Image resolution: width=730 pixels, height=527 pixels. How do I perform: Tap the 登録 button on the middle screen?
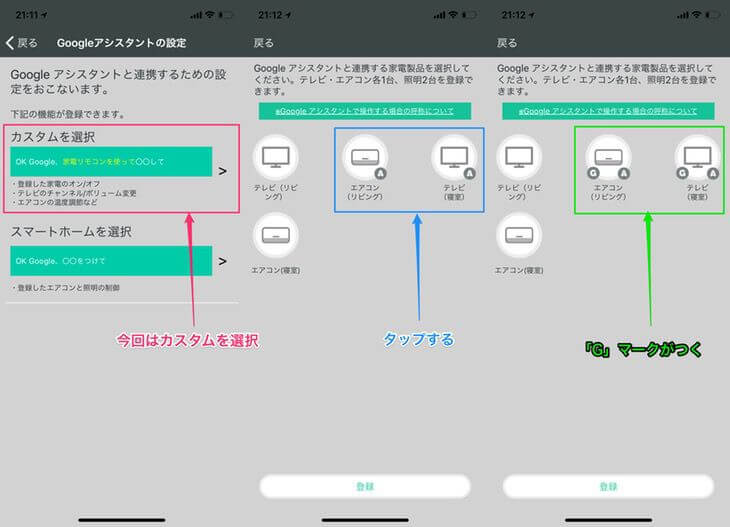365,486
